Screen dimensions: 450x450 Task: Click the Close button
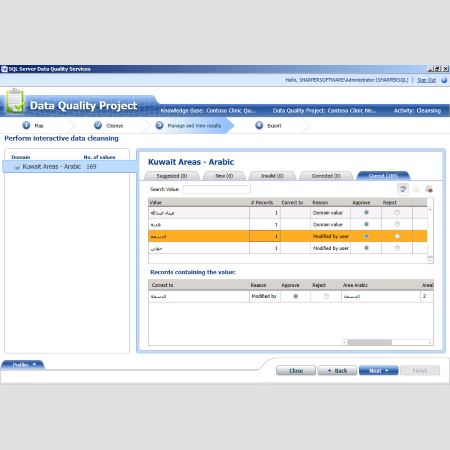point(296,371)
